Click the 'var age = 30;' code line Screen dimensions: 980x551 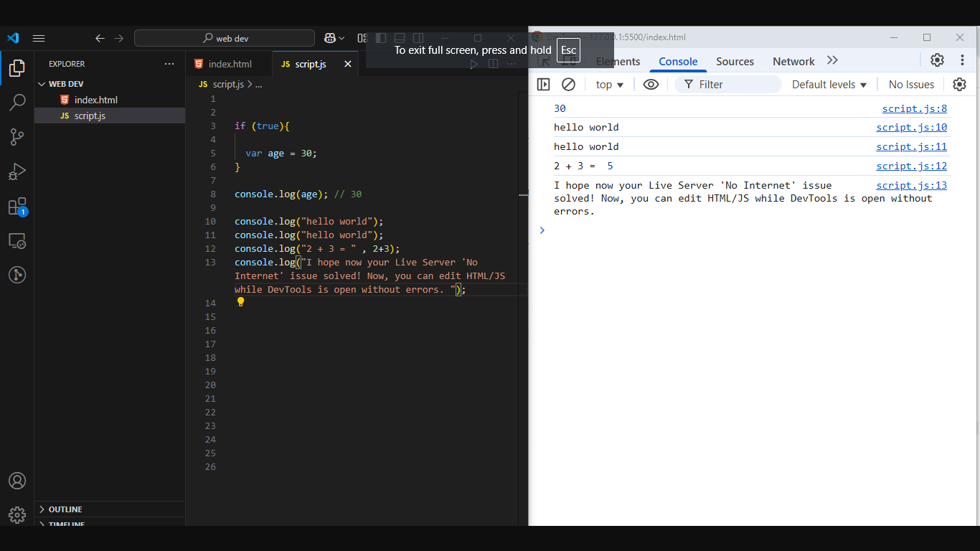click(281, 153)
